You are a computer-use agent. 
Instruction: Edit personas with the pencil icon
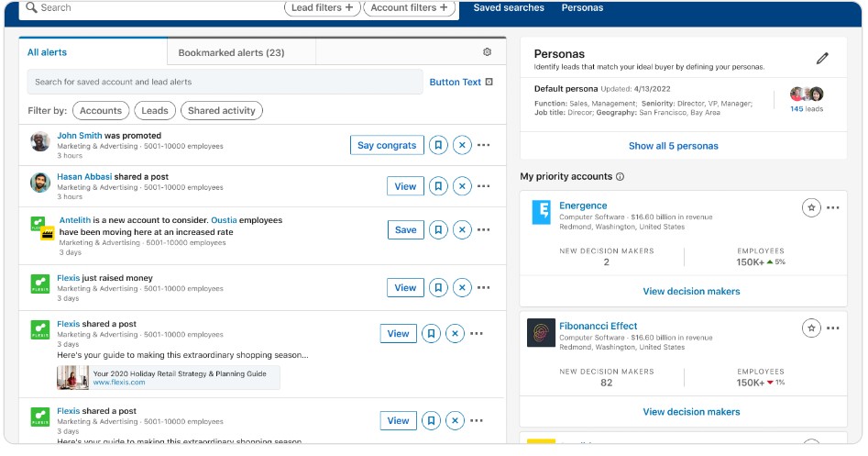click(822, 58)
